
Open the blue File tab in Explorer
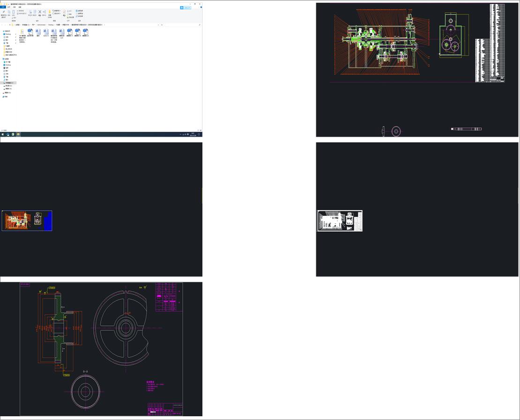(3, 7)
